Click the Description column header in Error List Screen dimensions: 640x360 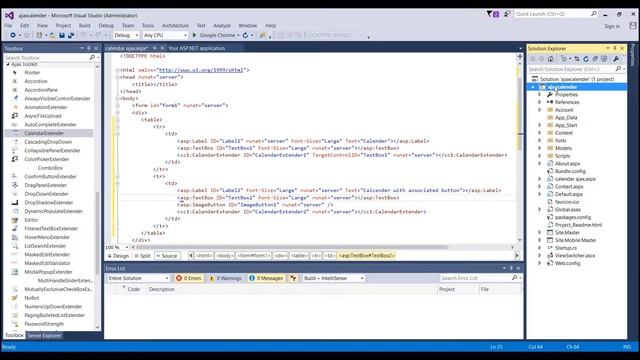[x=162, y=289]
